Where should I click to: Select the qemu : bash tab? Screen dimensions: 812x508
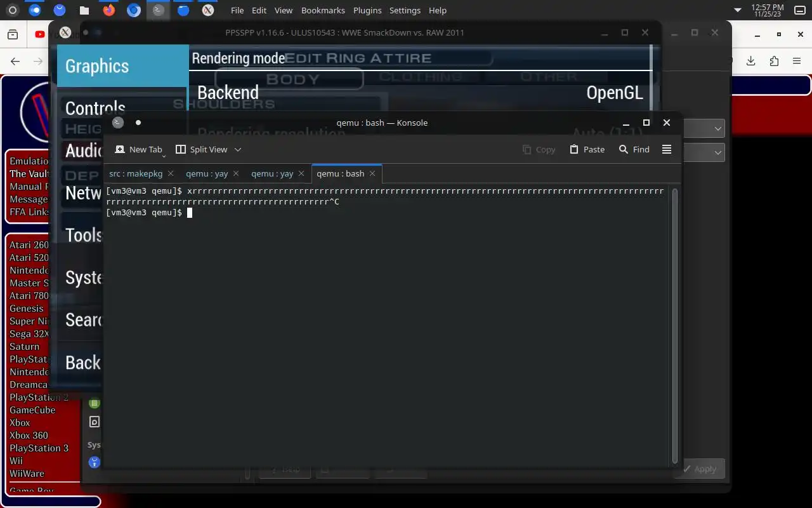point(341,173)
